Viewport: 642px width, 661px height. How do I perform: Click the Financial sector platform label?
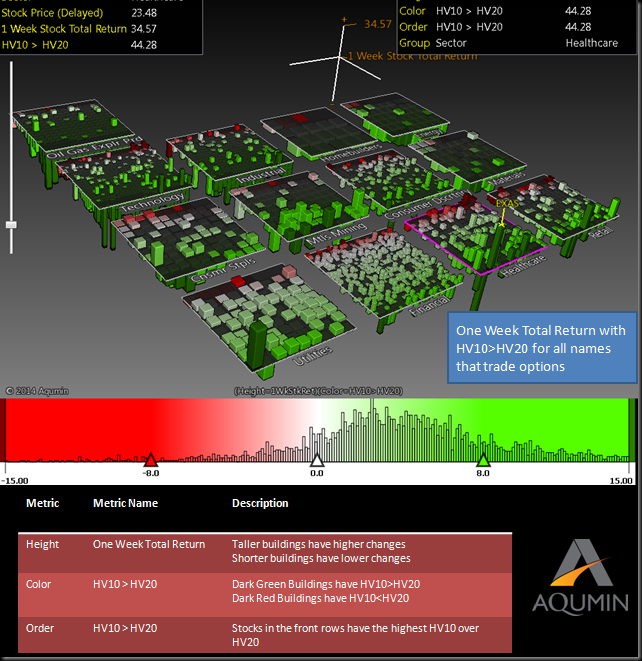coord(430,306)
